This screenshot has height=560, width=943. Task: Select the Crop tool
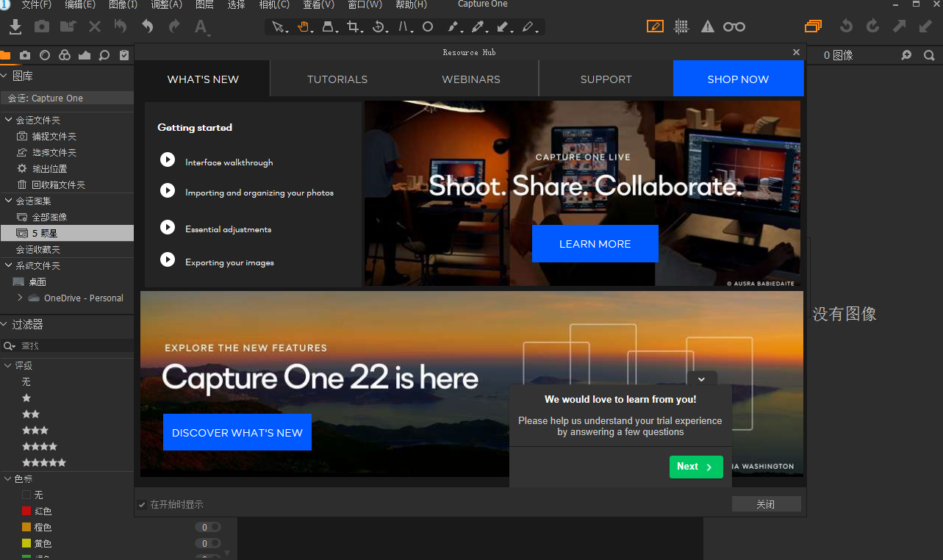pyautogui.click(x=353, y=27)
